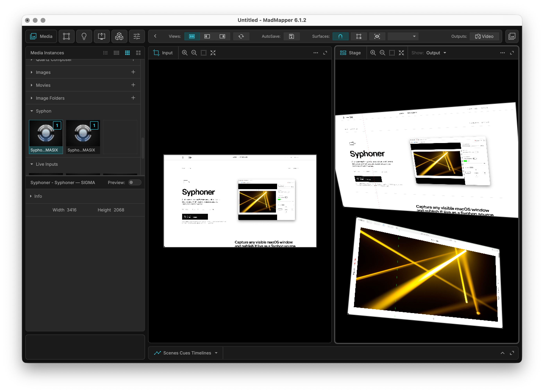Open the Input panel more options menu
This screenshot has width=544, height=392.
tap(316, 53)
